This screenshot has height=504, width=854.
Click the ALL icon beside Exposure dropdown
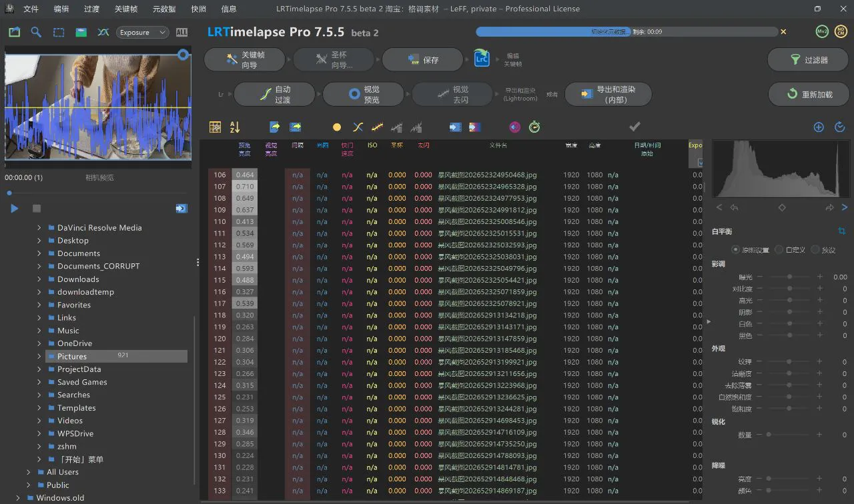click(x=181, y=32)
